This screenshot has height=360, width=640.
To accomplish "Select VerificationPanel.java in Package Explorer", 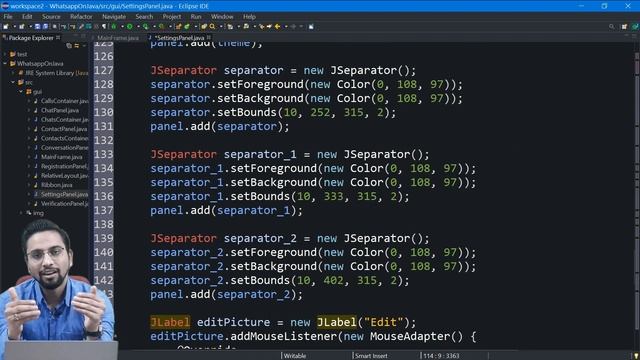I will 64,203.
